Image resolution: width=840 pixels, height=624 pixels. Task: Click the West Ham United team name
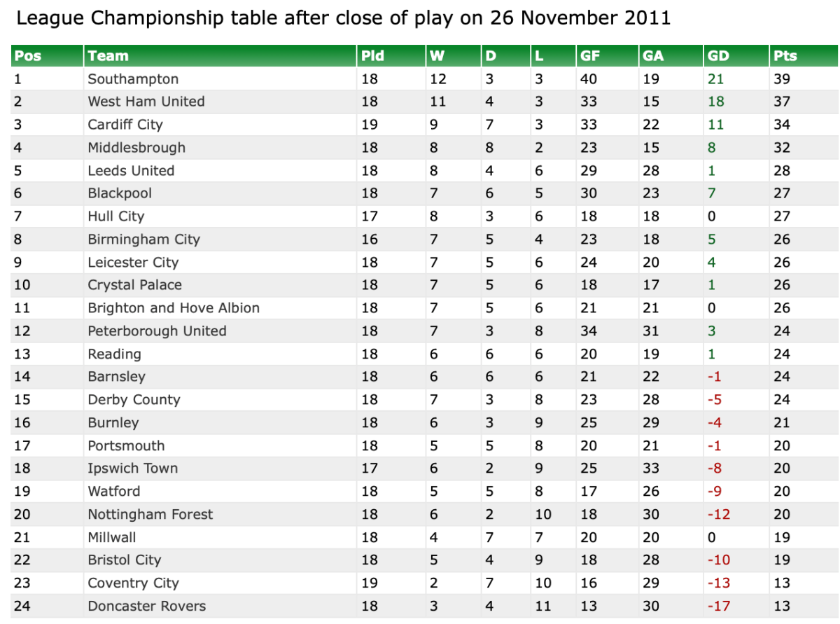tap(146, 102)
